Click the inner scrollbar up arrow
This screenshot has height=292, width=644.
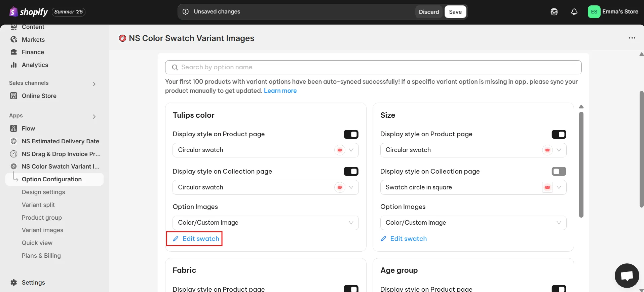coord(581,107)
